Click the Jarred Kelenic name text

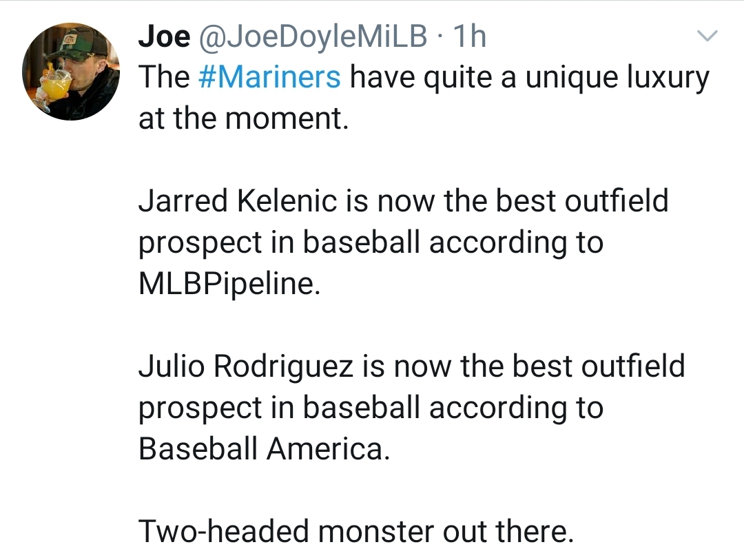238,200
